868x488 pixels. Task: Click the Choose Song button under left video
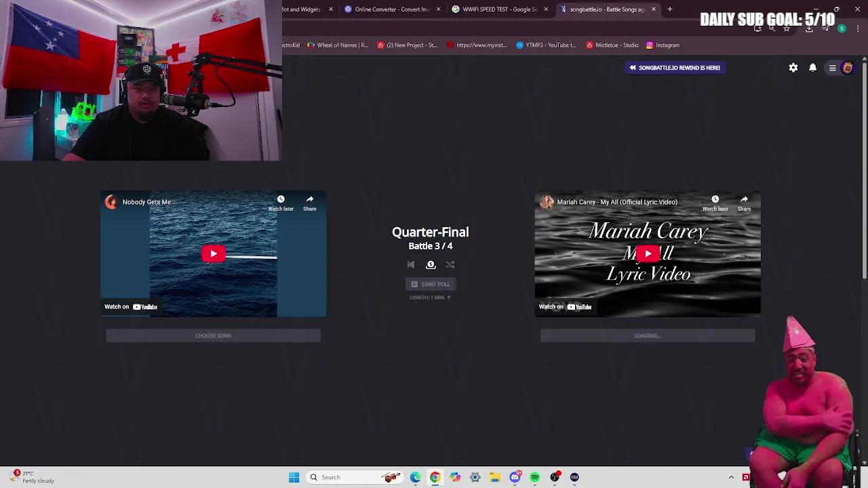point(214,335)
